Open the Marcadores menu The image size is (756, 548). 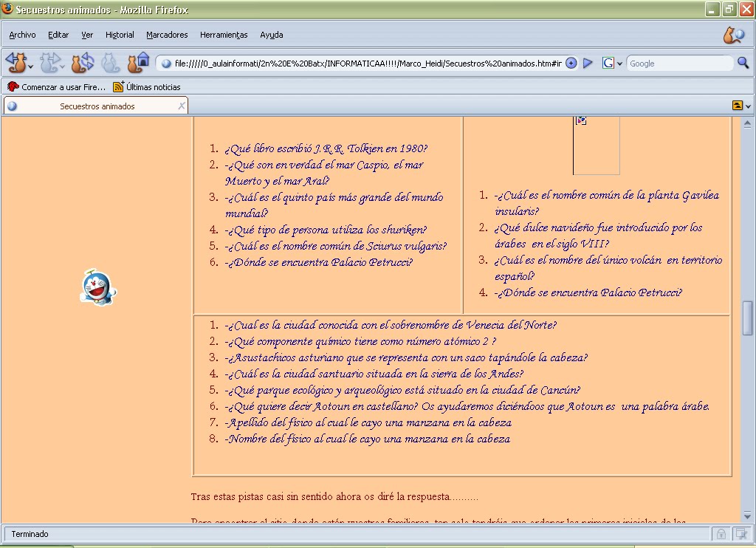(x=167, y=35)
